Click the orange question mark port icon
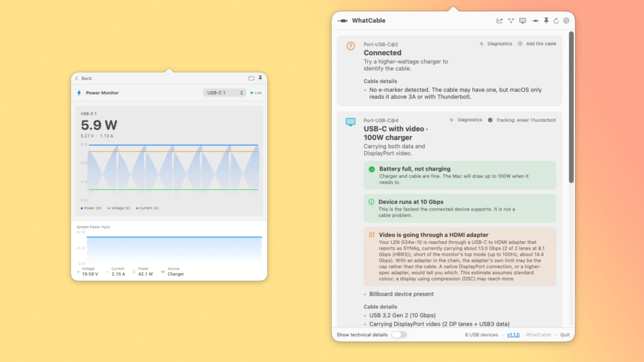 350,46
